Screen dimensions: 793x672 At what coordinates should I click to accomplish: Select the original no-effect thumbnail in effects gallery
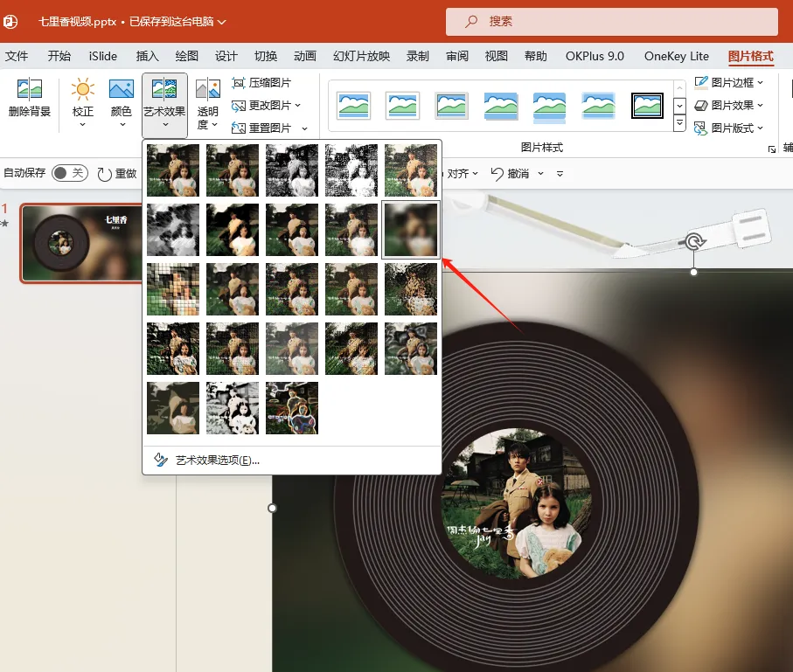pyautogui.click(x=173, y=170)
